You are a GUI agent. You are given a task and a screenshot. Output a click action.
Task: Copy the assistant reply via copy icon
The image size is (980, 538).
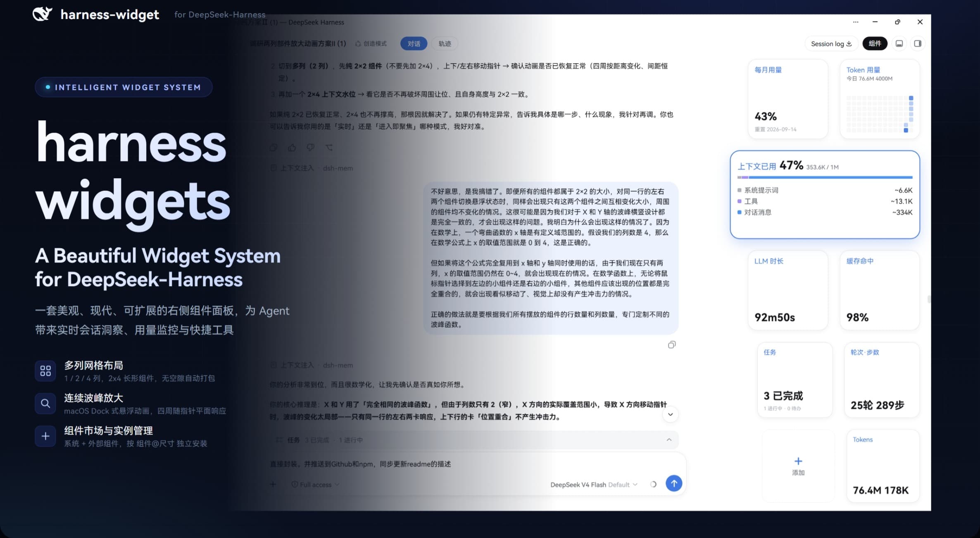pos(274,148)
